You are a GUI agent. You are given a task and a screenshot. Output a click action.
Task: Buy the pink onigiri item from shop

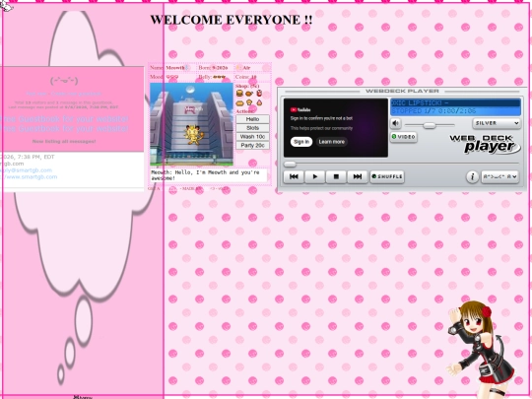(x=259, y=102)
